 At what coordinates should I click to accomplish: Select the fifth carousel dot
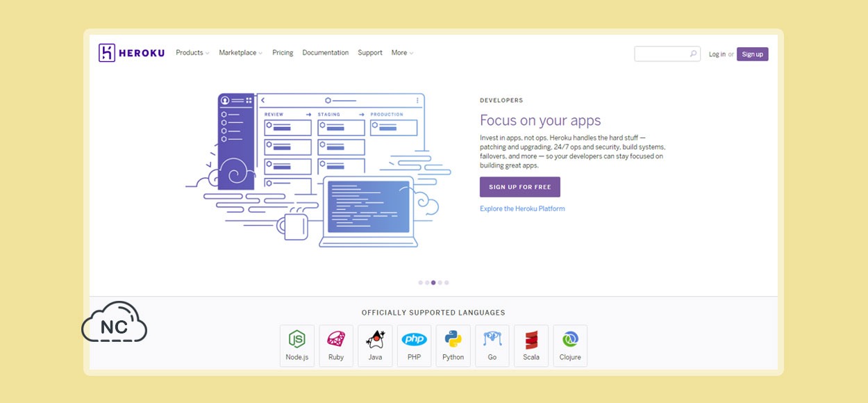[x=446, y=283]
